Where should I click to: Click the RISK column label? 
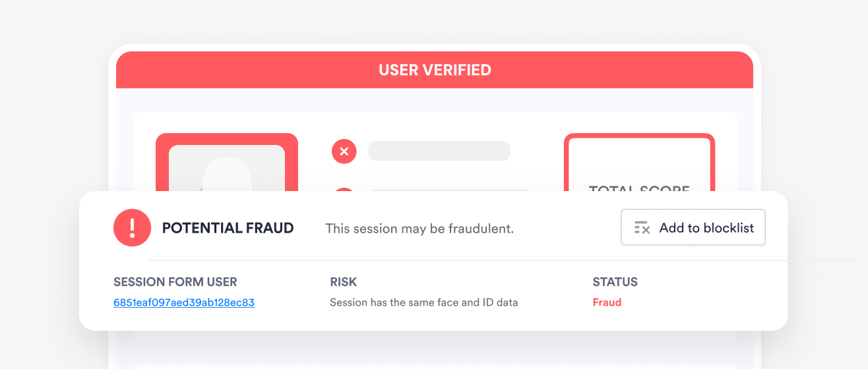click(343, 282)
